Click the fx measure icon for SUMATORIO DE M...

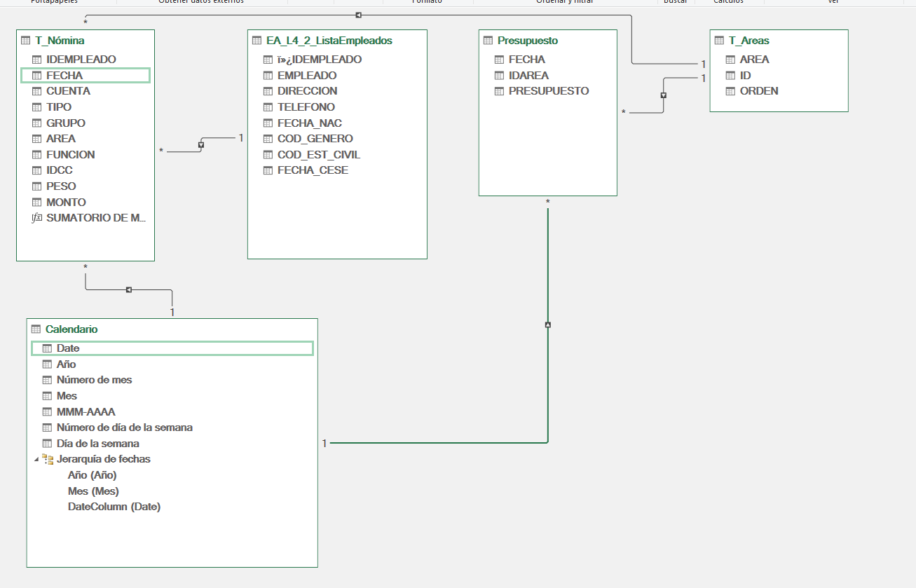click(37, 218)
